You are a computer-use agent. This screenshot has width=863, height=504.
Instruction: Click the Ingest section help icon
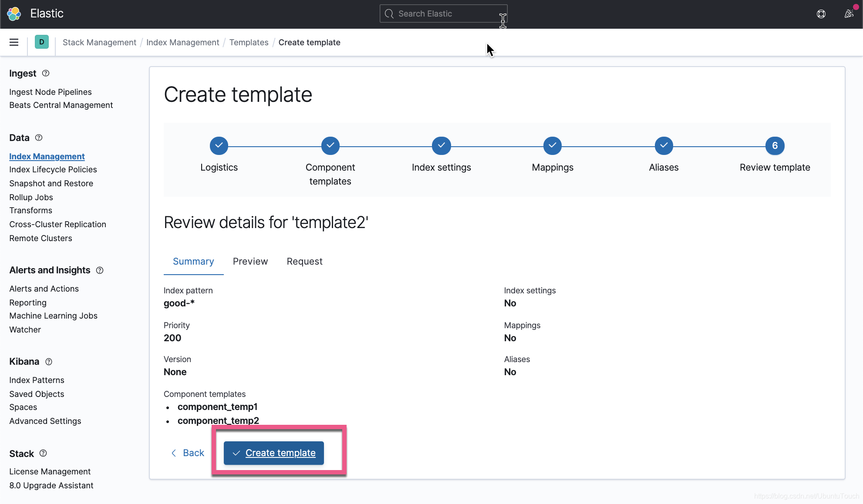(x=46, y=73)
